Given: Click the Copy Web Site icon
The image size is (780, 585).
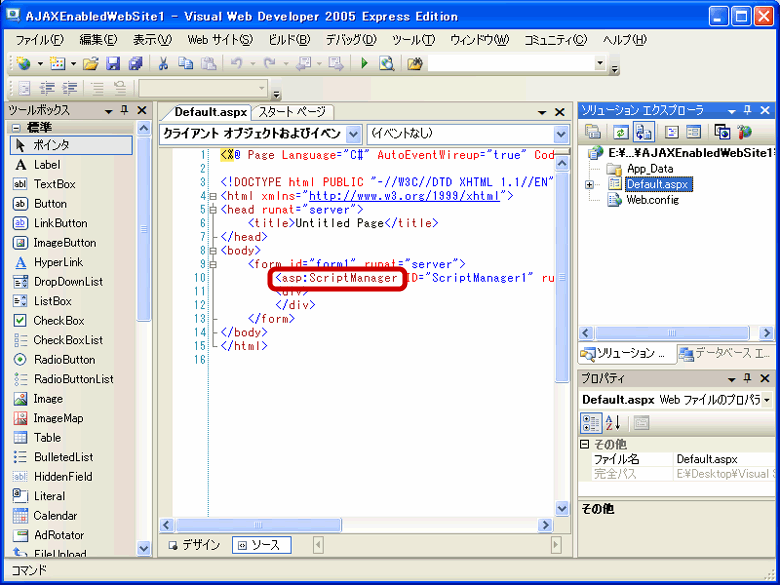Looking at the screenshot, I should (x=722, y=132).
